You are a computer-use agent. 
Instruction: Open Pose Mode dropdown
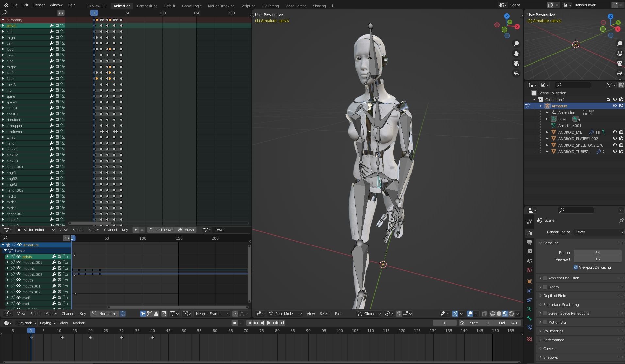point(285,314)
